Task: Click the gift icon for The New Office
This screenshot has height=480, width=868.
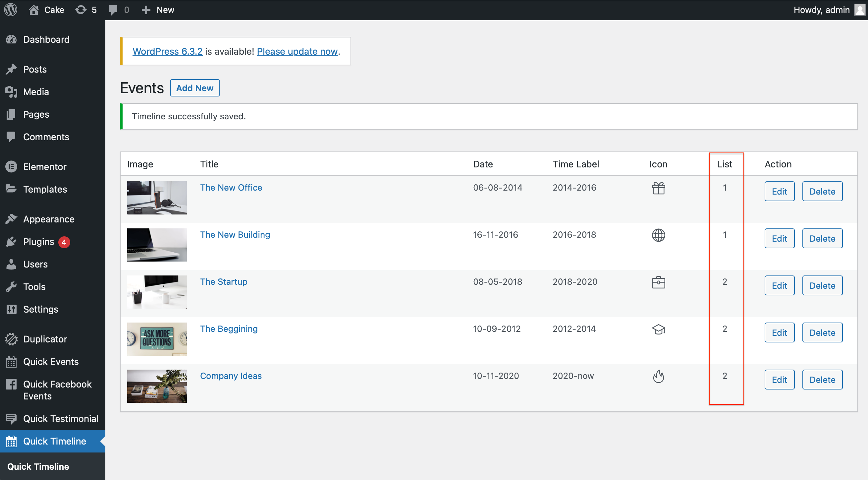Action: tap(658, 188)
